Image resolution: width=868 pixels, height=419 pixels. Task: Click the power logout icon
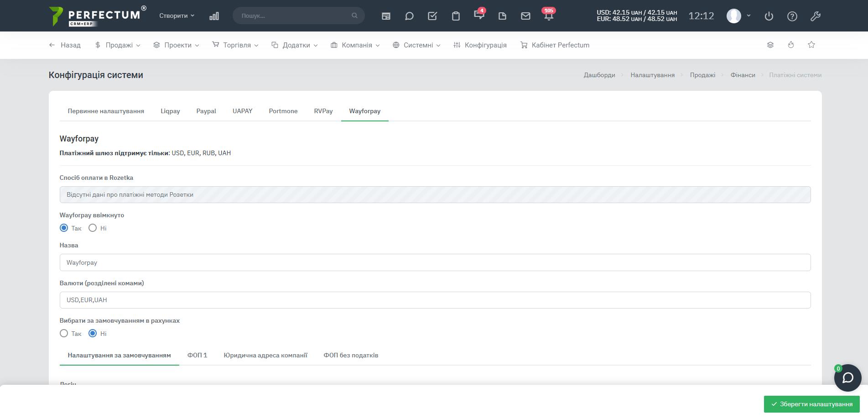click(769, 16)
